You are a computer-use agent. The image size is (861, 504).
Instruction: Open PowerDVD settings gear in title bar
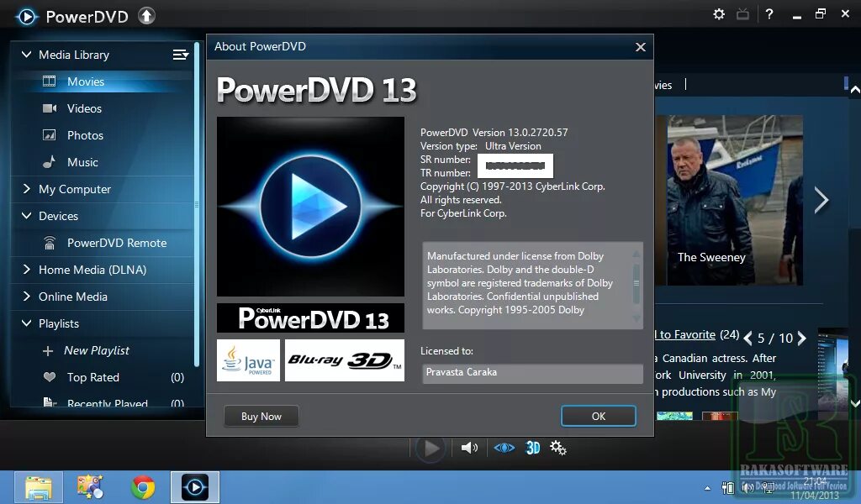tap(719, 14)
